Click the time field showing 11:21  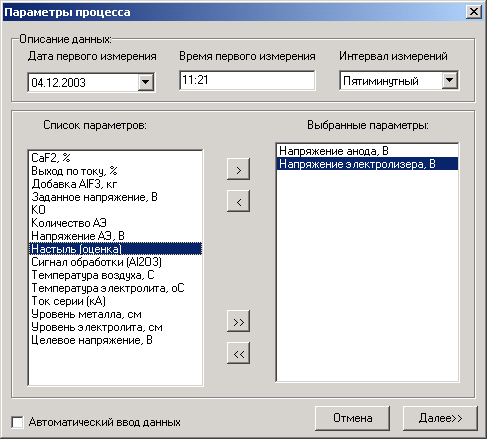247,80
